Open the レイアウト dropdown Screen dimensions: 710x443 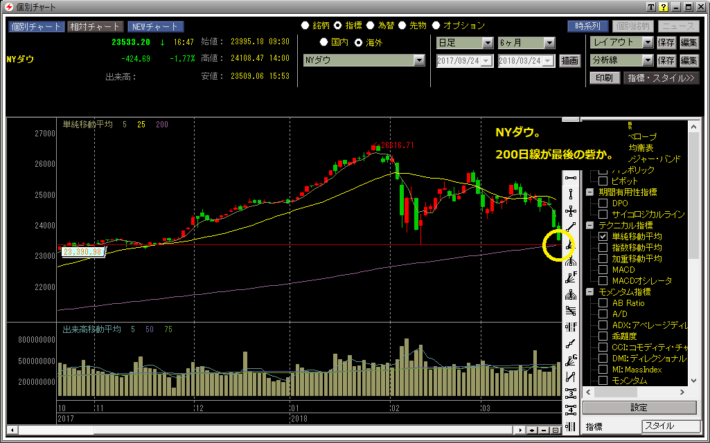pos(648,42)
